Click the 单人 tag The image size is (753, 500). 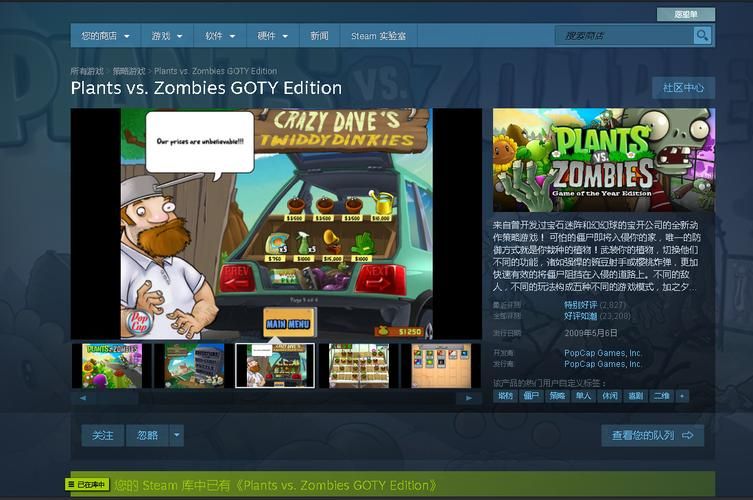point(583,396)
